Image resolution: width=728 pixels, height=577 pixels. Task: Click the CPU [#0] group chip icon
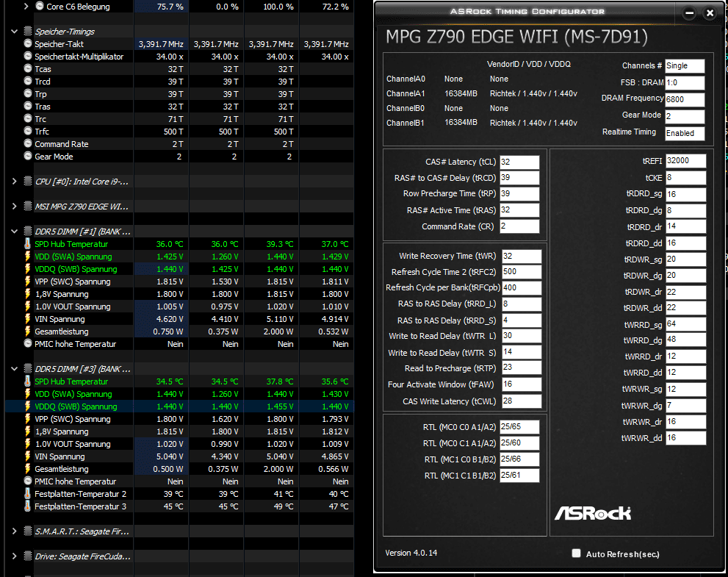click(28, 181)
